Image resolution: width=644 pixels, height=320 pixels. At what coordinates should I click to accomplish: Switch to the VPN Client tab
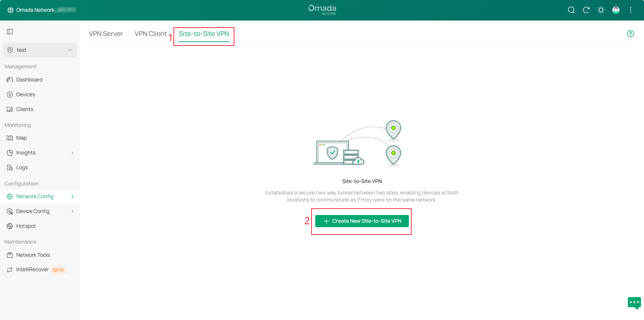point(151,33)
